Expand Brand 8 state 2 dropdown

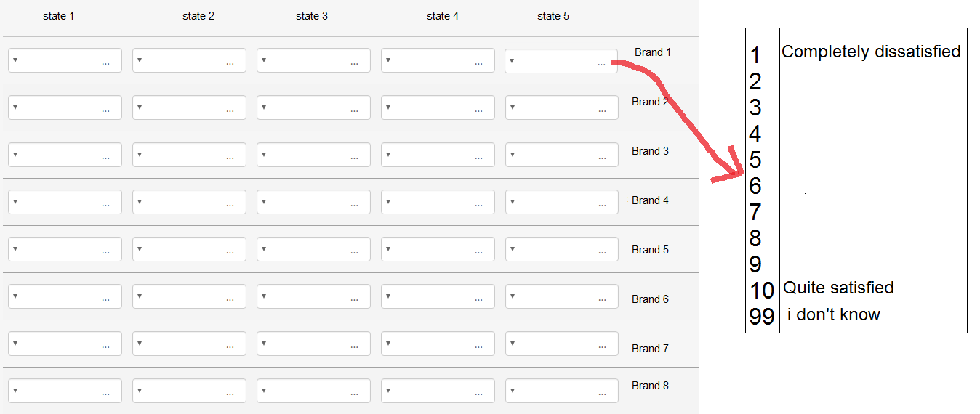pyautogui.click(x=189, y=391)
